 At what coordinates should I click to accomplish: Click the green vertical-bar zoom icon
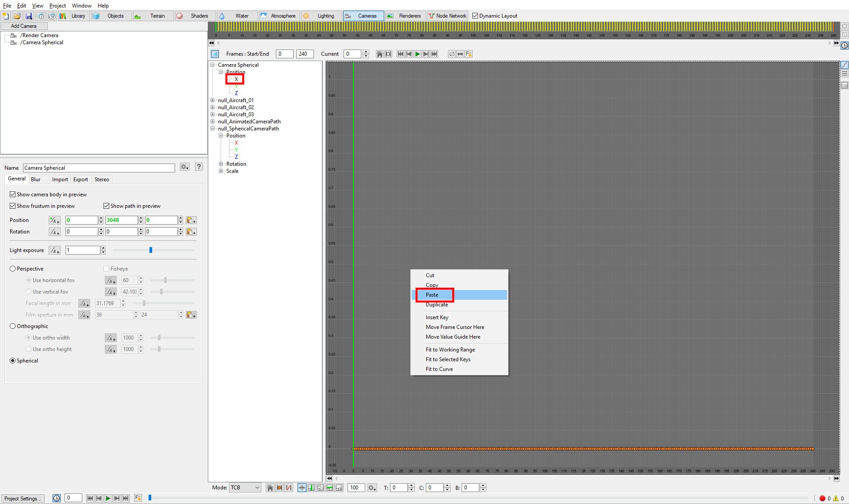(311, 488)
